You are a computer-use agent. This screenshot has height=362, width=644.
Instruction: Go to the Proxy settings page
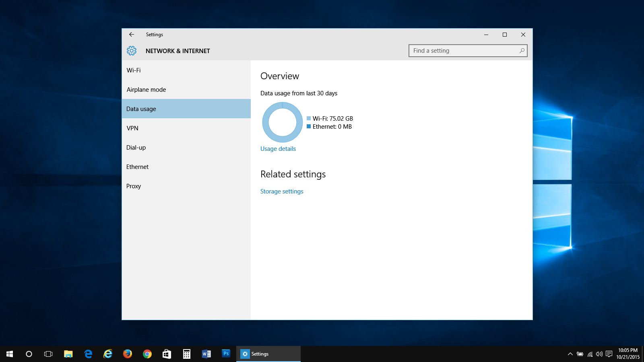(x=134, y=186)
